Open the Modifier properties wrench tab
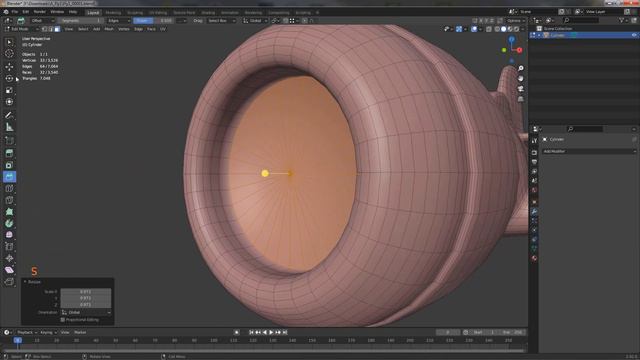This screenshot has width=640, height=360. pyautogui.click(x=534, y=211)
